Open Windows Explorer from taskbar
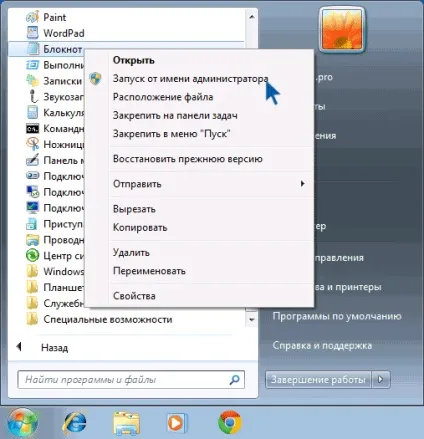 (126, 423)
